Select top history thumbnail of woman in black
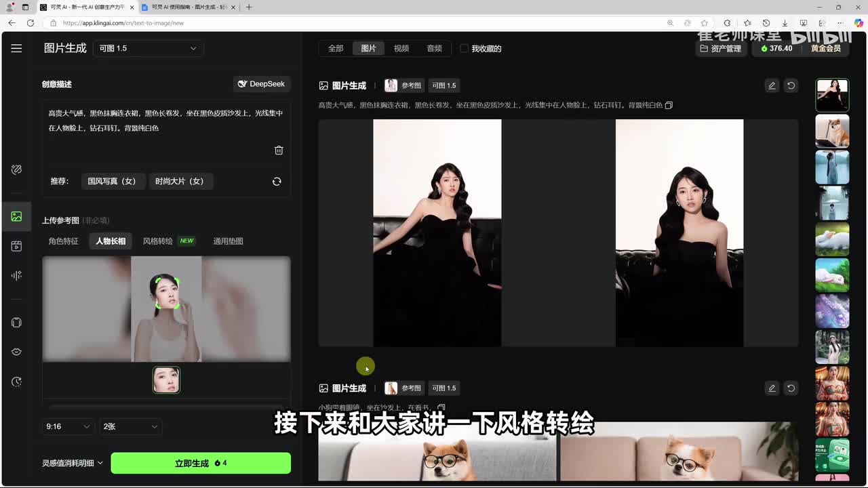This screenshot has height=488, width=868. [x=832, y=95]
